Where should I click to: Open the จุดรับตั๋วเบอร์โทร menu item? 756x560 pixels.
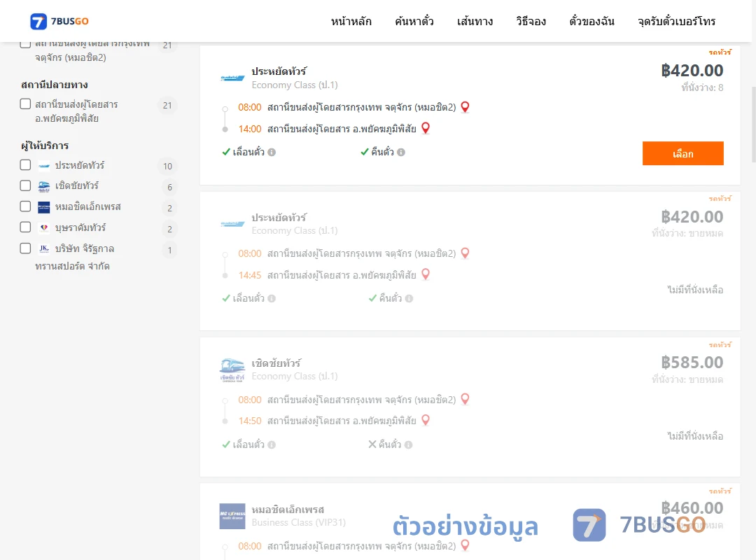pos(676,22)
